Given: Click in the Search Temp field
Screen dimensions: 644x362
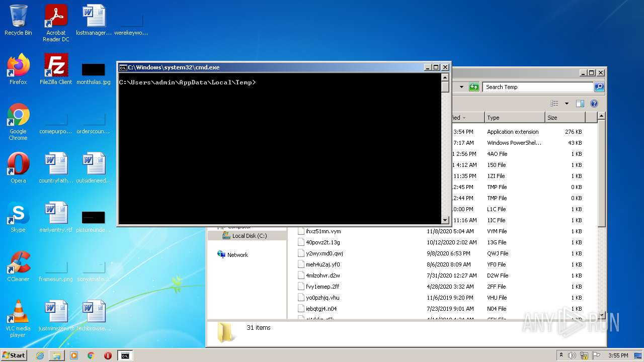Looking at the screenshot, I should [x=537, y=87].
